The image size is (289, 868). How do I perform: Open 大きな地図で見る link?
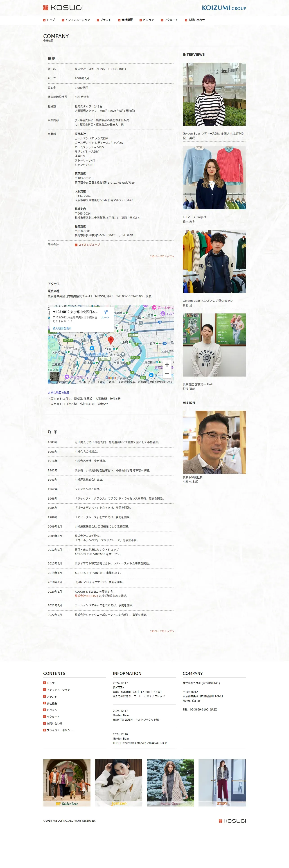(59, 393)
